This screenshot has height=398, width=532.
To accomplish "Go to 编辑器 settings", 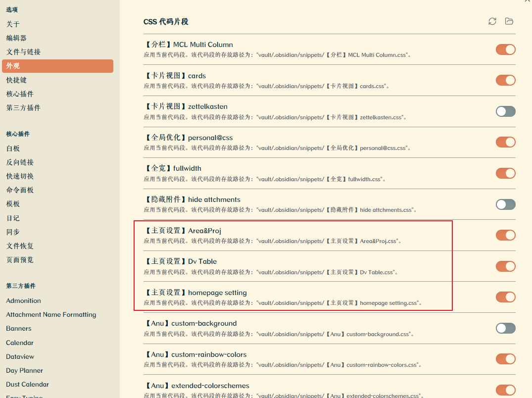I will click(x=58, y=38).
